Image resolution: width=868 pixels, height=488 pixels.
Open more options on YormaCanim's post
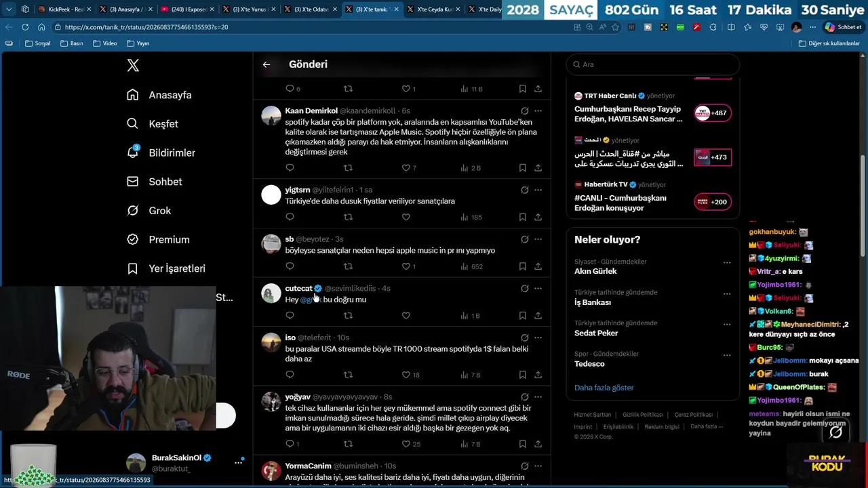(x=538, y=466)
